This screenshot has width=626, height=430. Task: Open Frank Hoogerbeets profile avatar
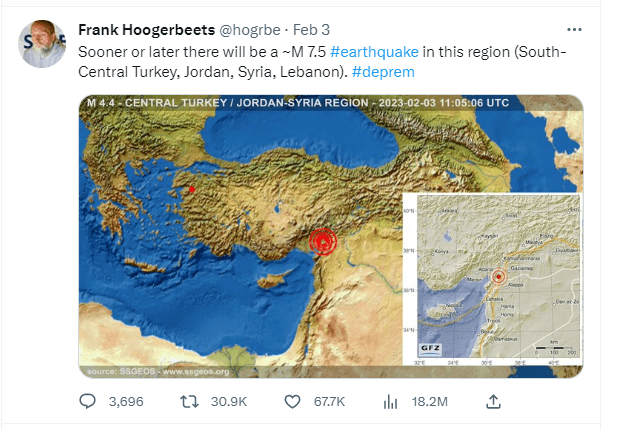(x=42, y=44)
